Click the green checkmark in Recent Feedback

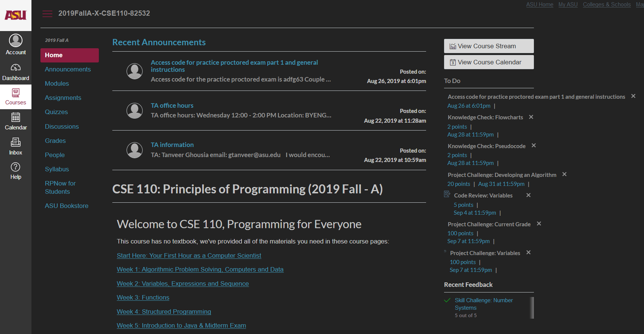[x=447, y=300]
